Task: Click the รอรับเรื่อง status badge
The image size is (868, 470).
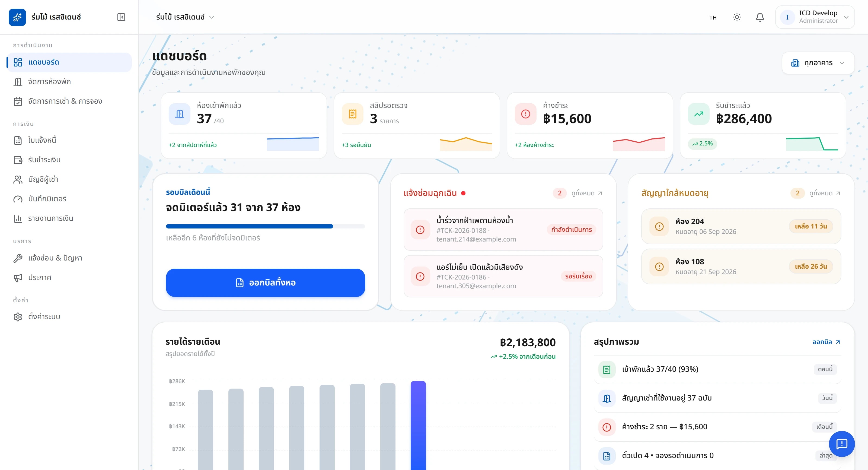Action: coord(578,276)
